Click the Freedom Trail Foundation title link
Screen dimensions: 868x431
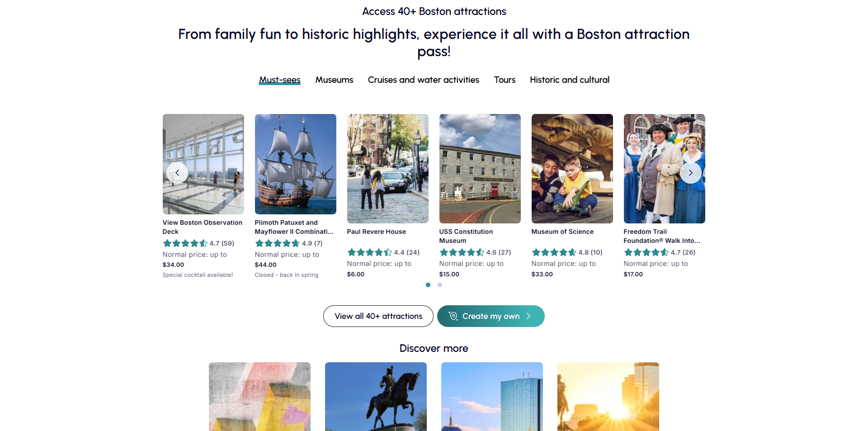[661, 236]
